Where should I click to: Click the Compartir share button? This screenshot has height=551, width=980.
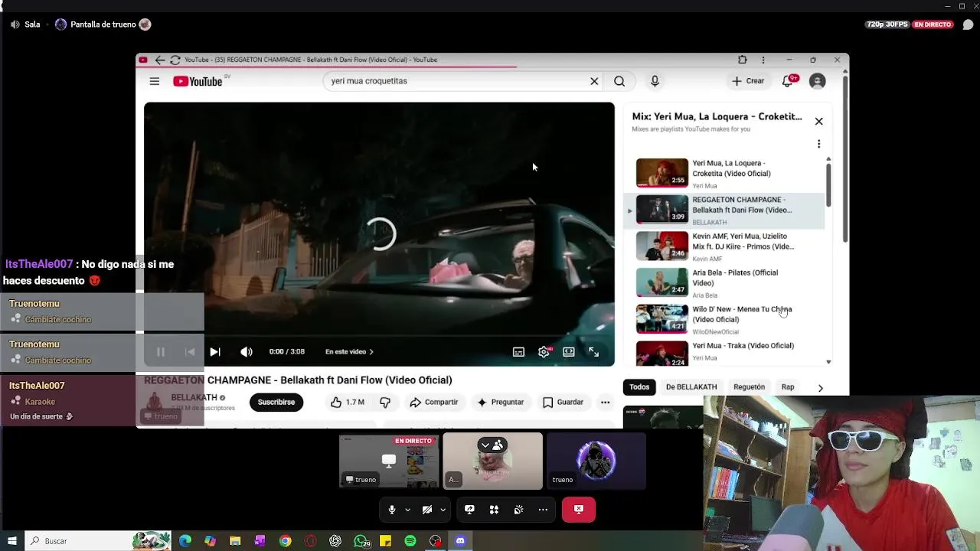coord(434,403)
